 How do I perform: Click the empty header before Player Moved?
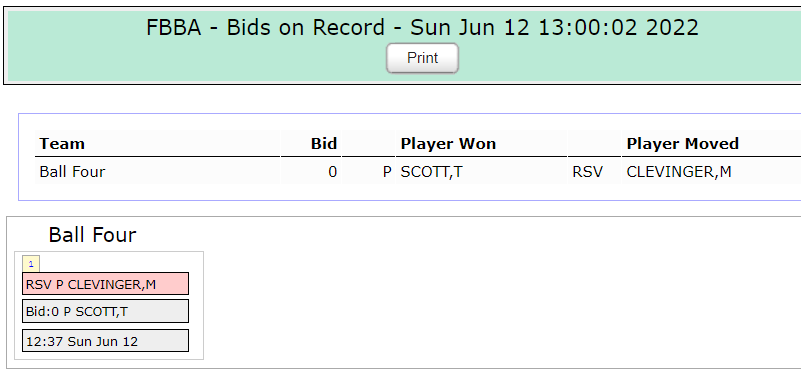point(594,143)
